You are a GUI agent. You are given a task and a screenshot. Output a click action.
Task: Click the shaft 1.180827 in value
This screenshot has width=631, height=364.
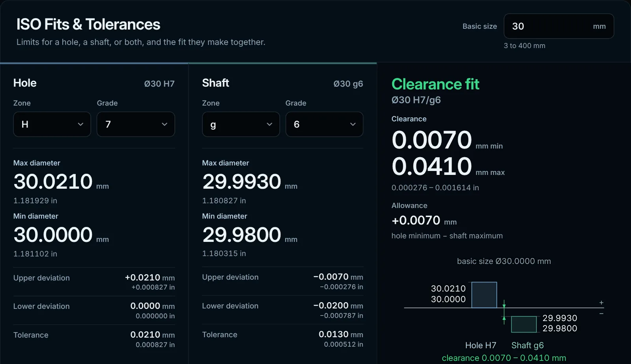coord(224,201)
